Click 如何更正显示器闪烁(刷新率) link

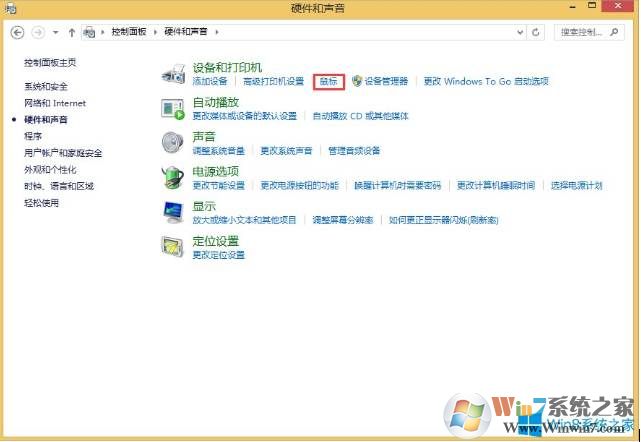443,220
